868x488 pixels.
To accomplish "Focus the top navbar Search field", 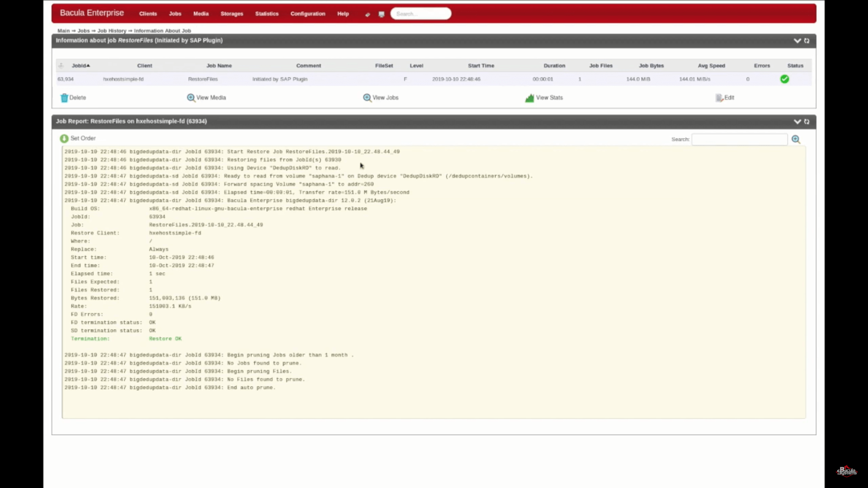I will 420,14.
